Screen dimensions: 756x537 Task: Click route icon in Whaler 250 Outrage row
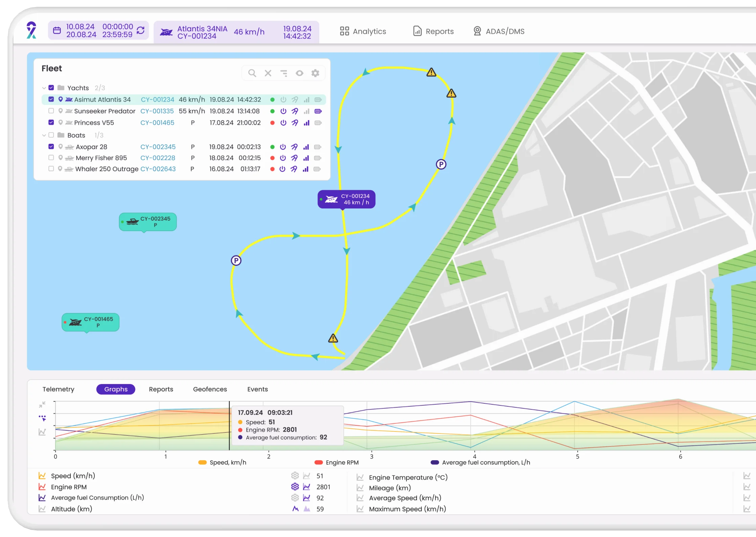tap(294, 169)
